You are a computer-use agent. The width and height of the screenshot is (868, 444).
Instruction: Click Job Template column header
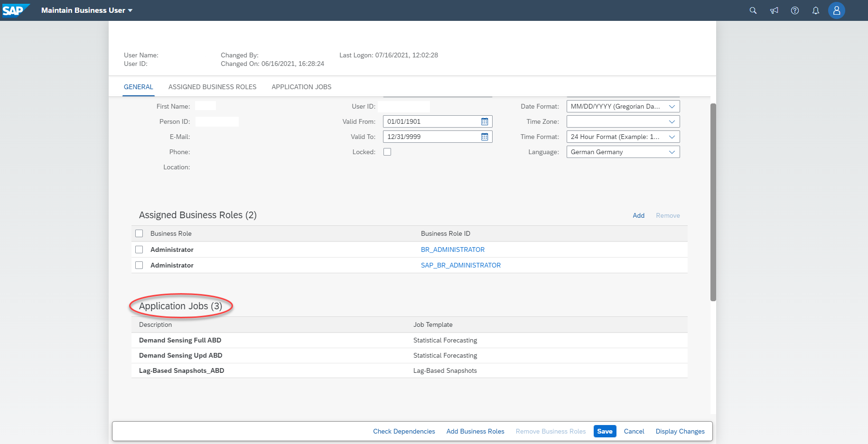(x=433, y=324)
